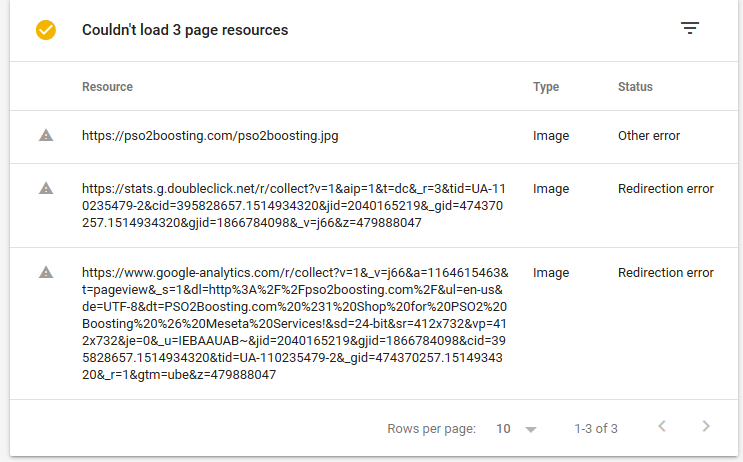Go to the next results page
The width and height of the screenshot is (743, 462).
(706, 427)
